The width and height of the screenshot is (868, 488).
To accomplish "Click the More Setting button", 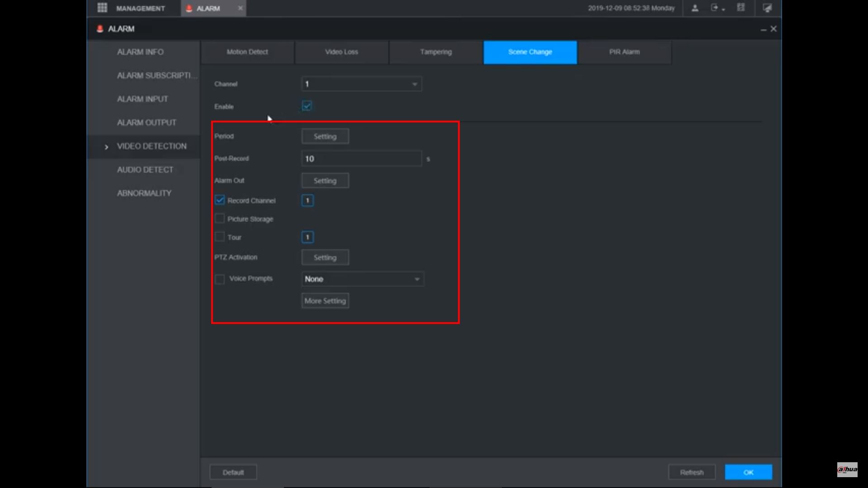I will click(325, 301).
